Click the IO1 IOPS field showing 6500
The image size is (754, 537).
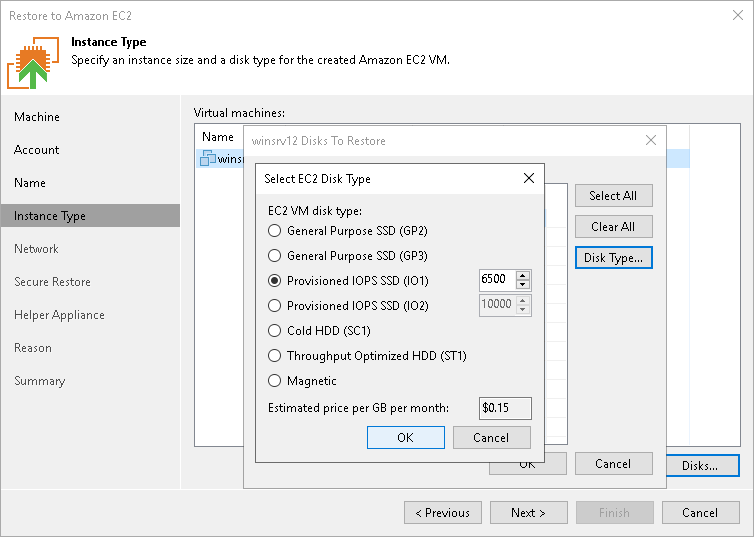tap(498, 280)
